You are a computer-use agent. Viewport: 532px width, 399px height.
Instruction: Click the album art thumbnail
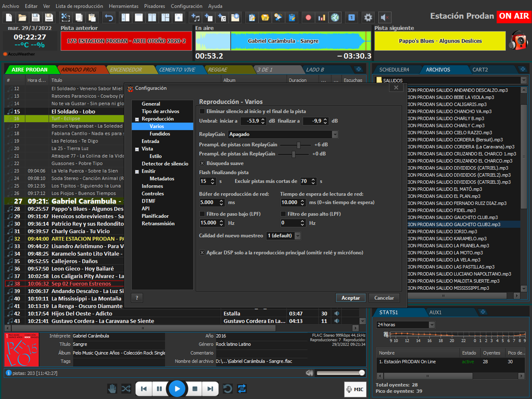point(22,350)
